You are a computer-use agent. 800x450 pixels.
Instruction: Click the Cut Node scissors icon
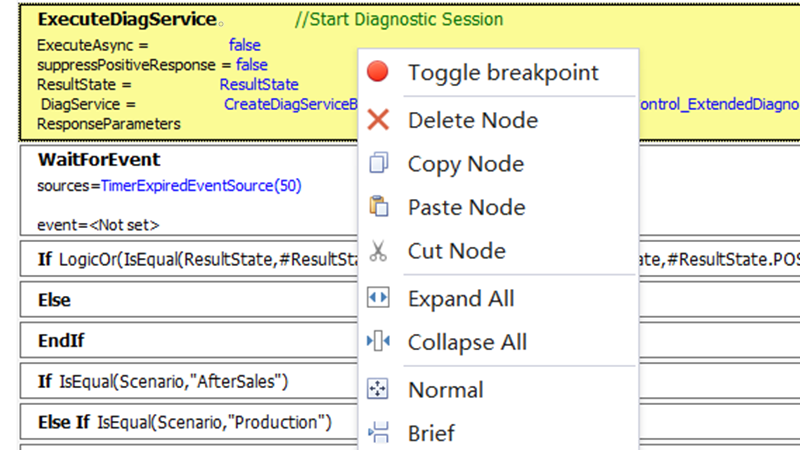coord(378,251)
